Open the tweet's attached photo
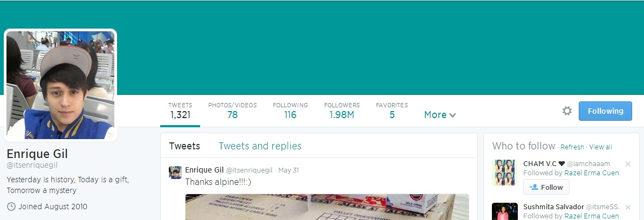This screenshot has height=220, width=644. coord(327,207)
